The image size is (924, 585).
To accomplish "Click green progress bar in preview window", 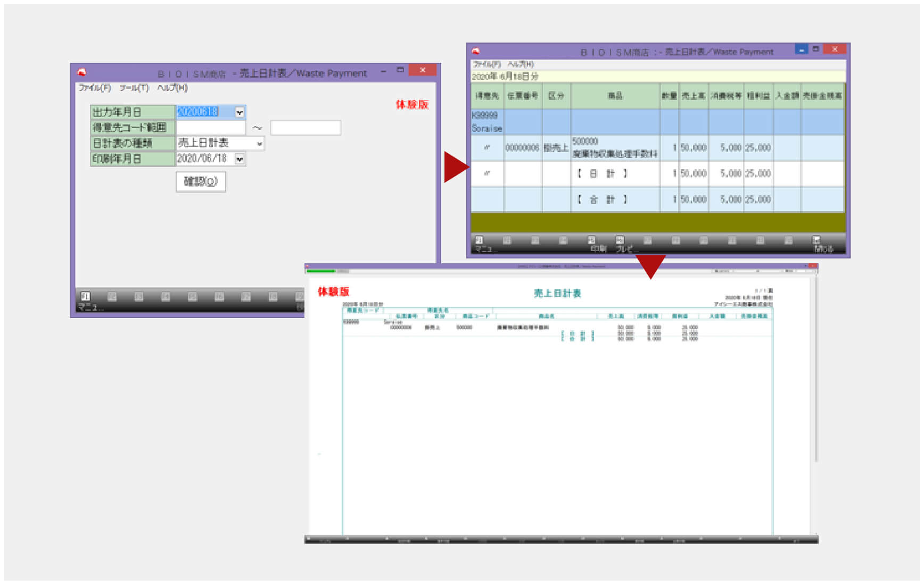I will [x=321, y=271].
